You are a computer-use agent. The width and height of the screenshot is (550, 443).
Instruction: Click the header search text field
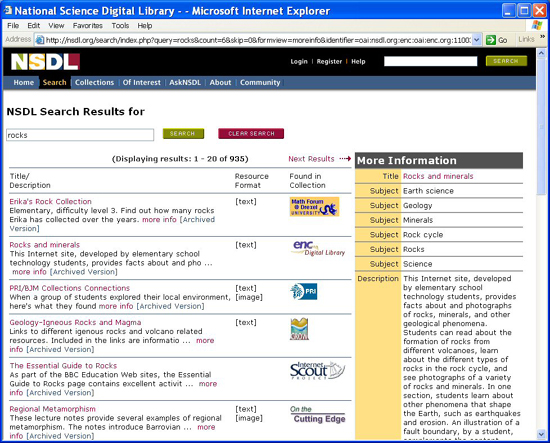tap(430, 61)
